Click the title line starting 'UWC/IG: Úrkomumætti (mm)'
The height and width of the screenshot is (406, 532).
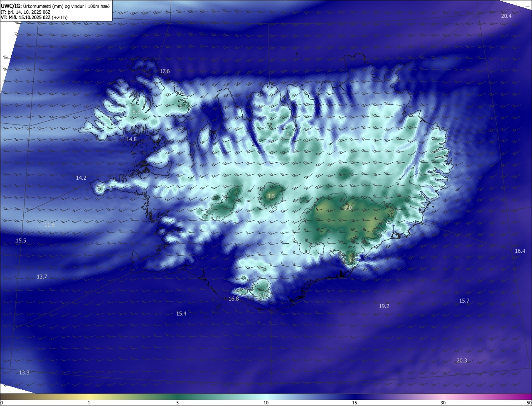tap(55, 6)
